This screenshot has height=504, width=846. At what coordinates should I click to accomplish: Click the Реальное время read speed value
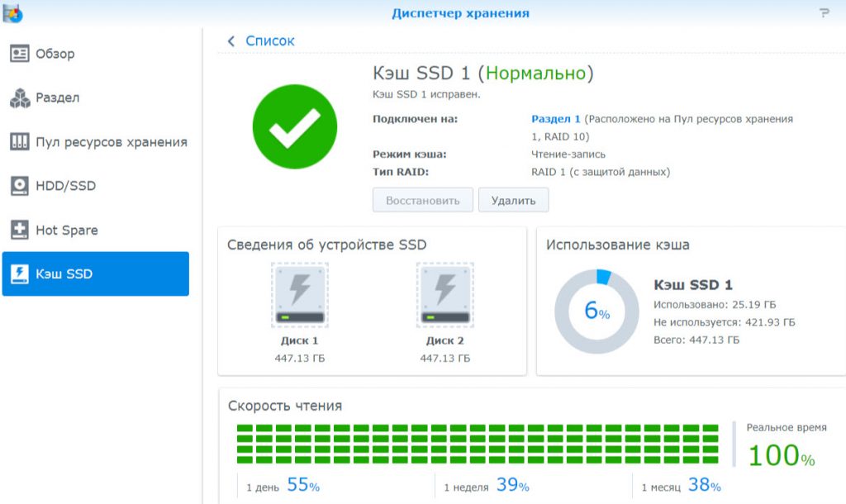tap(782, 455)
